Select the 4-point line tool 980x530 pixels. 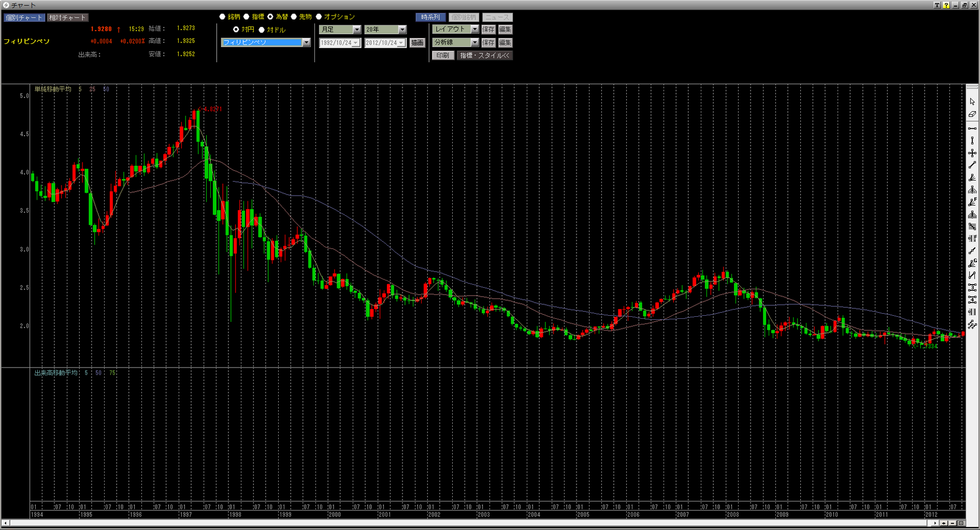pyautogui.click(x=972, y=300)
